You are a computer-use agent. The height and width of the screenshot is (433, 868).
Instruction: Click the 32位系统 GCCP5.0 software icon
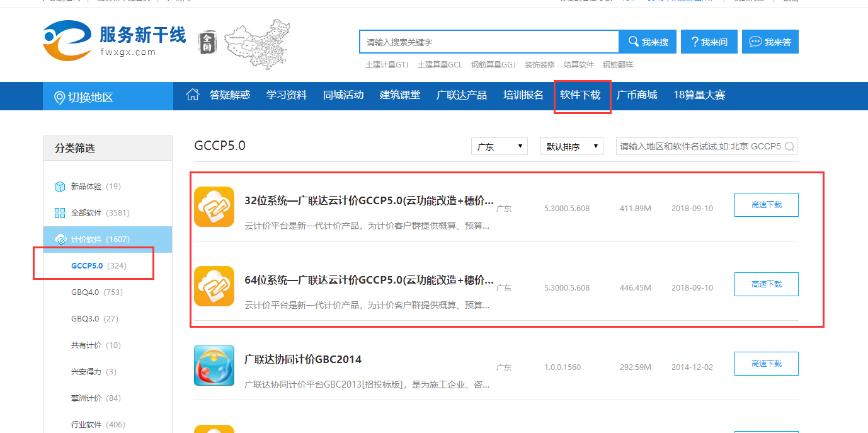point(214,207)
